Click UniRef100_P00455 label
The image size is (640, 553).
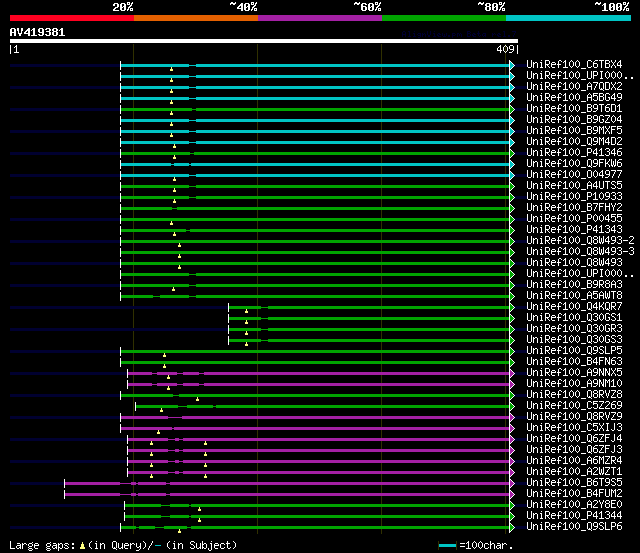[x=574, y=219]
